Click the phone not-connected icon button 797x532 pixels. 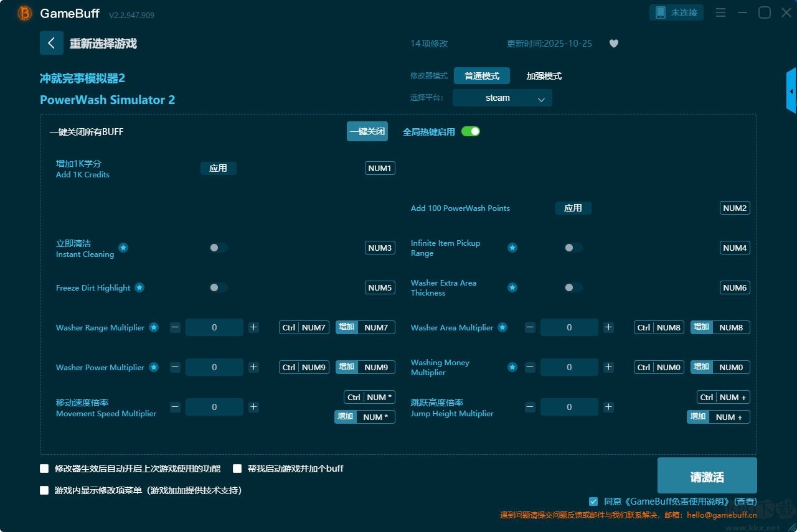[677, 12]
